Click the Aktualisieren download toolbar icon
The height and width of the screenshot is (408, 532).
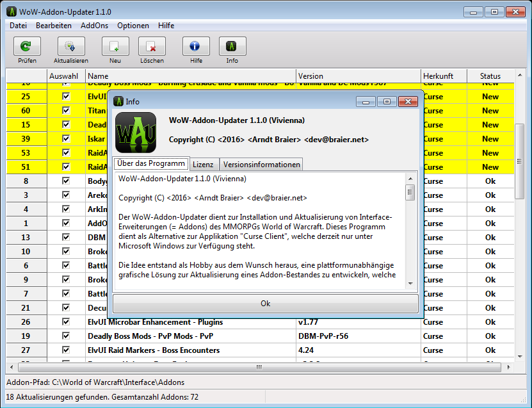(71, 46)
